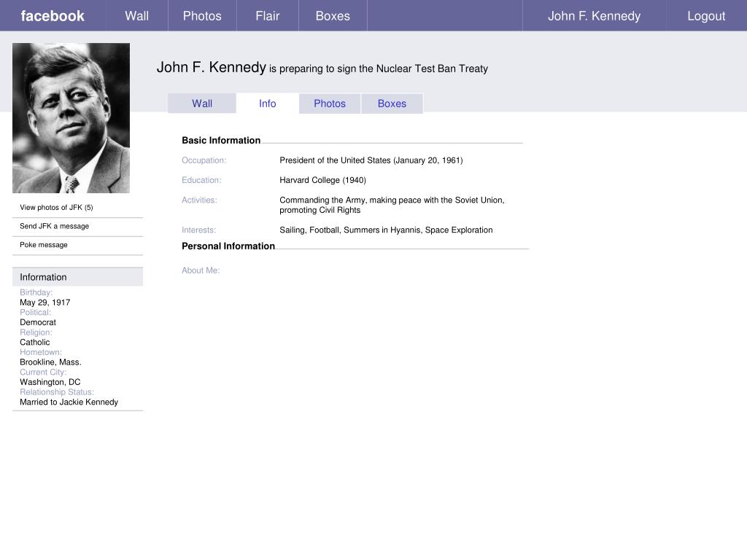Viewport: 747px width, 560px height.
Task: Click 'May 29, 1917' birthday value
Action: coord(44,303)
